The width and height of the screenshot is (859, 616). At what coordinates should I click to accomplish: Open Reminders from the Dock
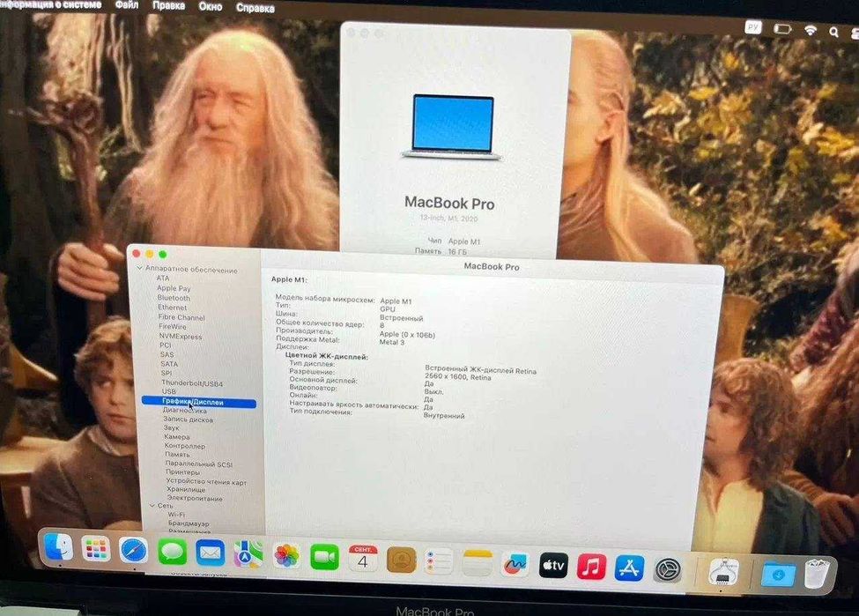tap(439, 561)
